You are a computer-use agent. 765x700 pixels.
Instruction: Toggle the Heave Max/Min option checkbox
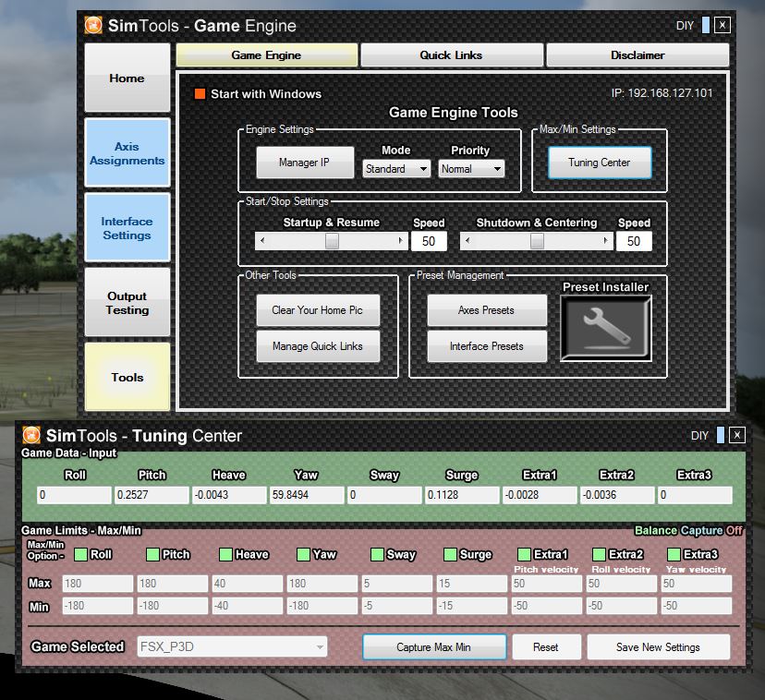(225, 554)
